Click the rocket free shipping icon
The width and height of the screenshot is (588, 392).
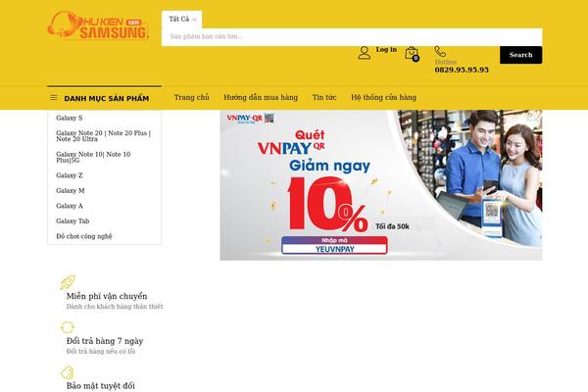point(68,282)
